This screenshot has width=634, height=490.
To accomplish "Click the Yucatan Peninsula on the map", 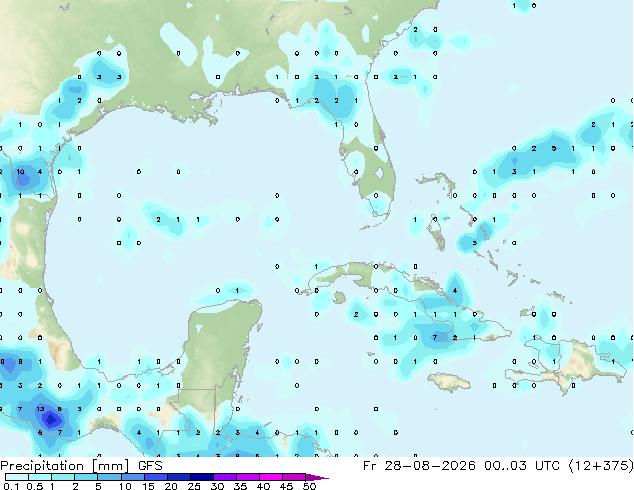I will [x=220, y=344].
